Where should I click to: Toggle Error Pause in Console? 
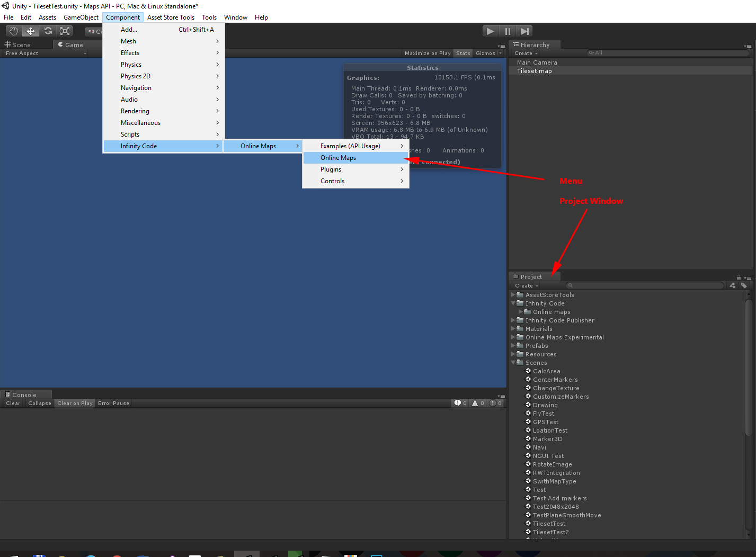(x=113, y=403)
